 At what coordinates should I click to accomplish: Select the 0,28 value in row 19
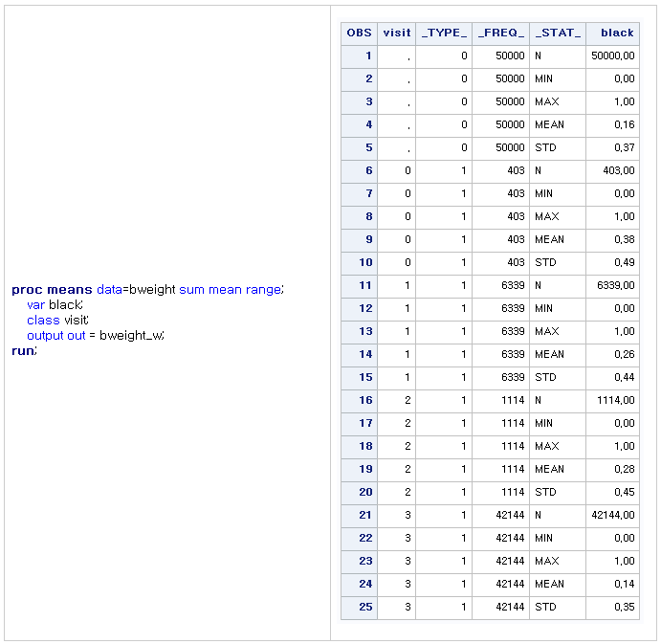tap(625, 469)
